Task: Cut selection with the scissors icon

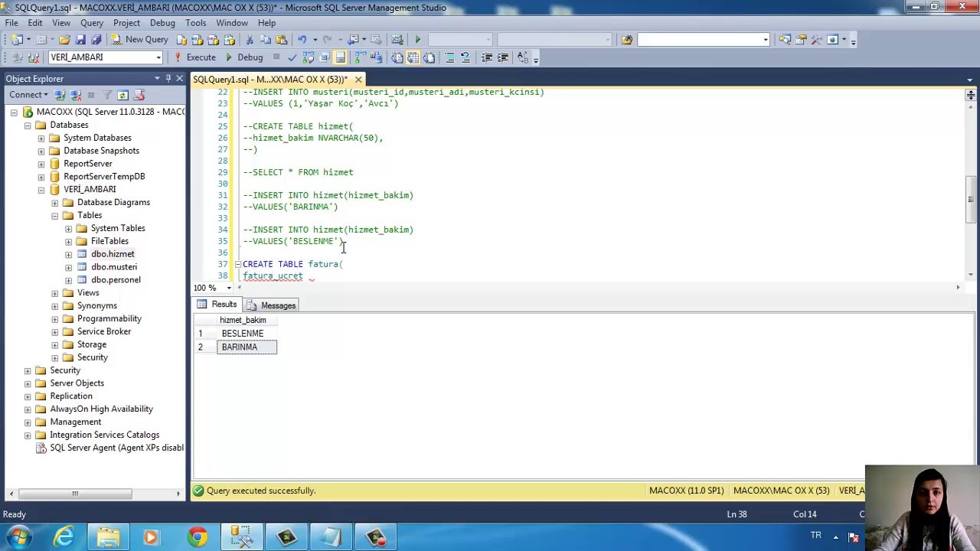Action: point(250,40)
